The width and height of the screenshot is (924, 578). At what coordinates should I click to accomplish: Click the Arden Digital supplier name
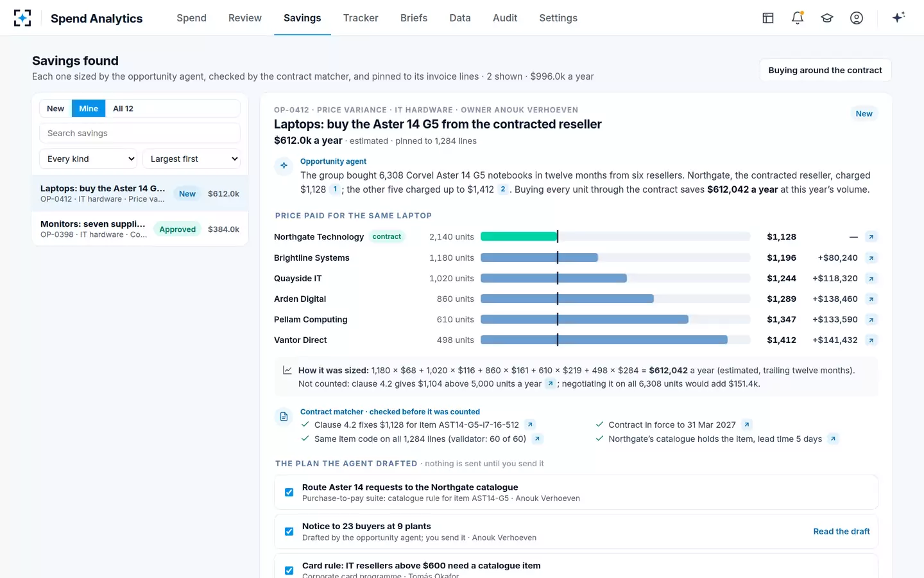coord(300,299)
